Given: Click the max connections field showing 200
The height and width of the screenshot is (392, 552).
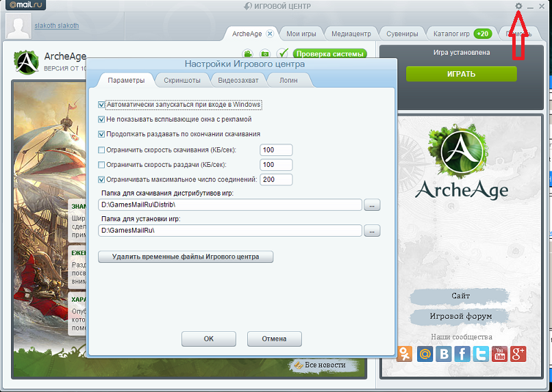Looking at the screenshot, I should coord(276,180).
